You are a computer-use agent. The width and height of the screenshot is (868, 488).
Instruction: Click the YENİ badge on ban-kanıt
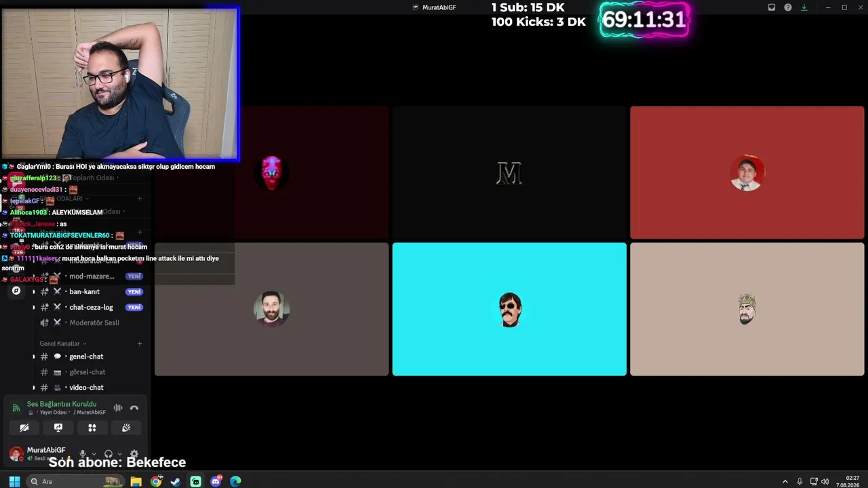(134, 291)
